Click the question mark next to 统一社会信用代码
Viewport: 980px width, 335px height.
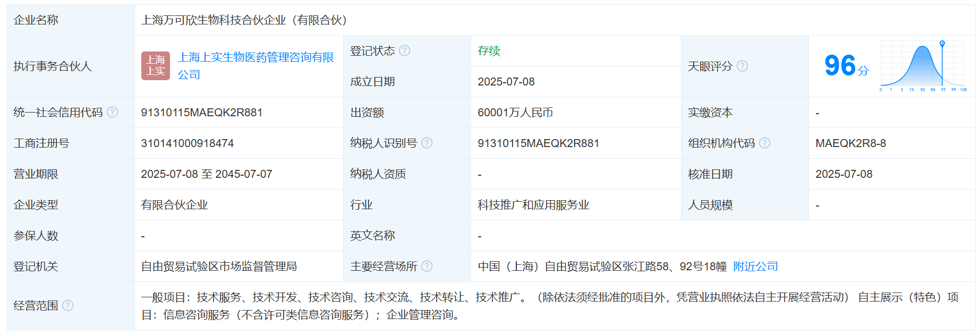click(113, 112)
